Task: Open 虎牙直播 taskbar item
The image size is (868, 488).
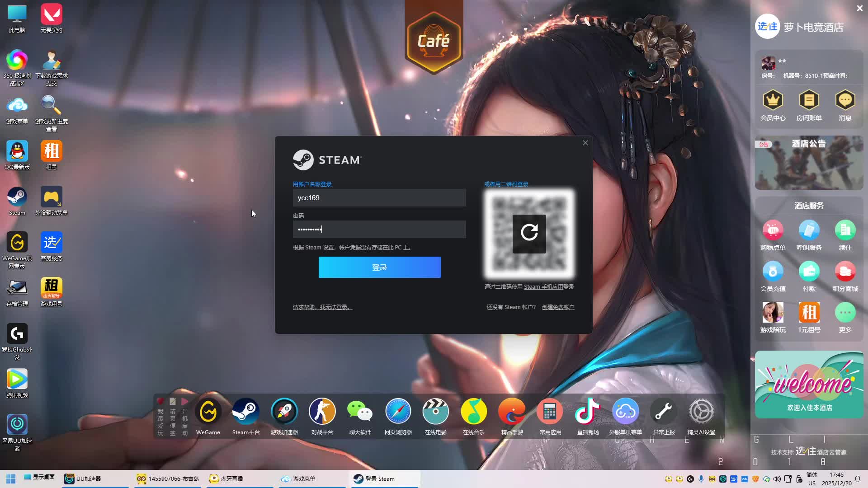Action: tap(231, 479)
